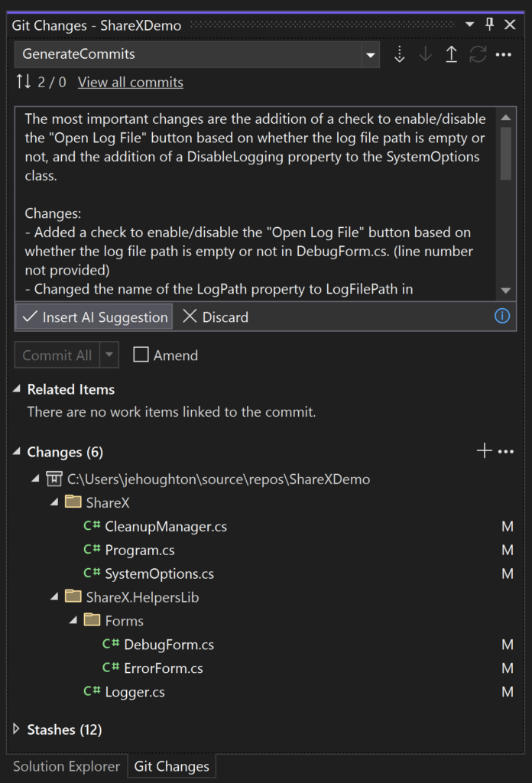This screenshot has width=532, height=783.
Task: Fetch commits using the fetch arrow icon
Action: 399,54
